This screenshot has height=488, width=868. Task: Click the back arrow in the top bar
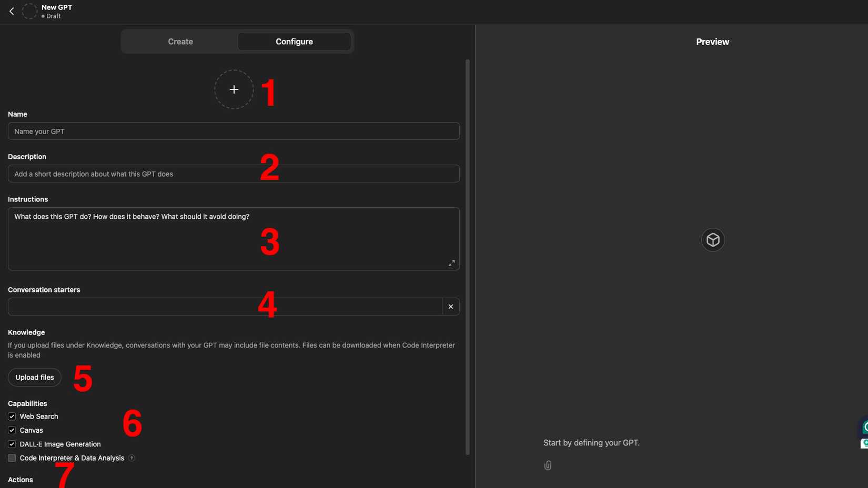(11, 11)
